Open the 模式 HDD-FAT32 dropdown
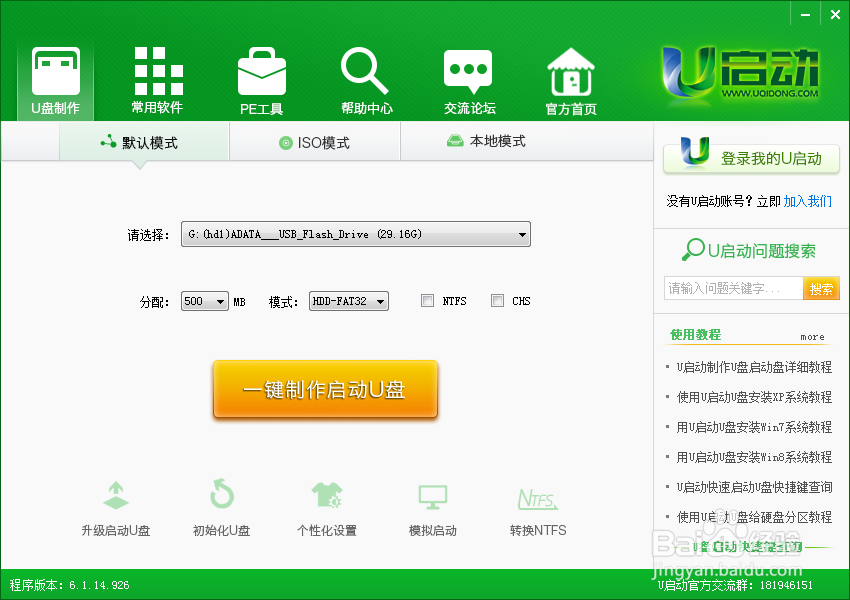The image size is (850, 600). click(x=349, y=301)
